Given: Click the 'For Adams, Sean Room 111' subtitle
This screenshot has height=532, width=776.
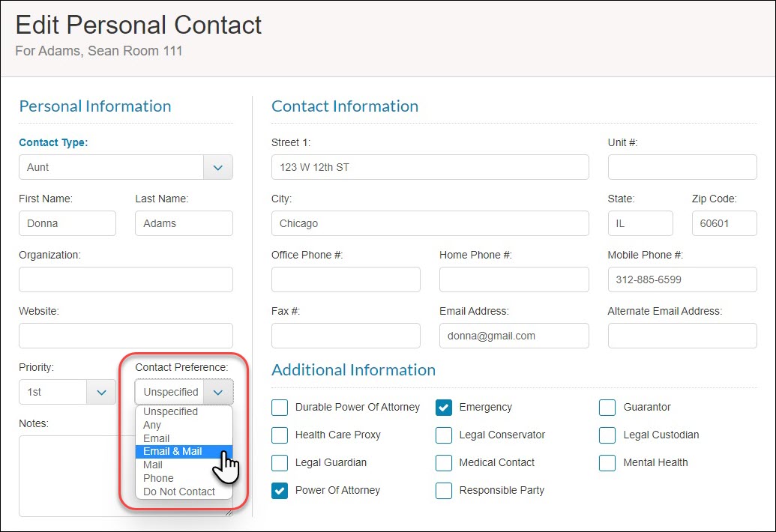Looking at the screenshot, I should 99,51.
